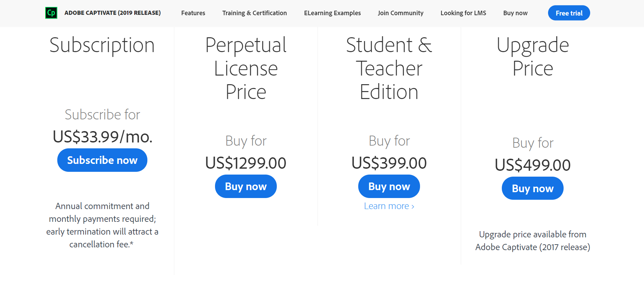
Task: Open the Features page
Action: pos(193,13)
